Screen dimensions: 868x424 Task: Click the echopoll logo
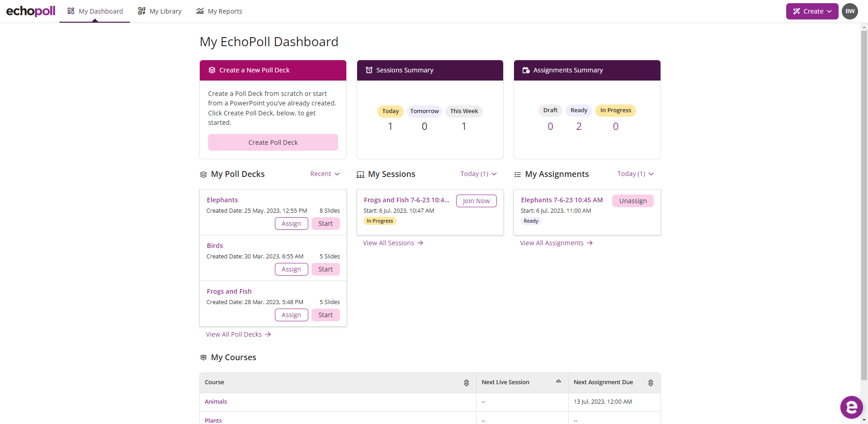point(31,11)
